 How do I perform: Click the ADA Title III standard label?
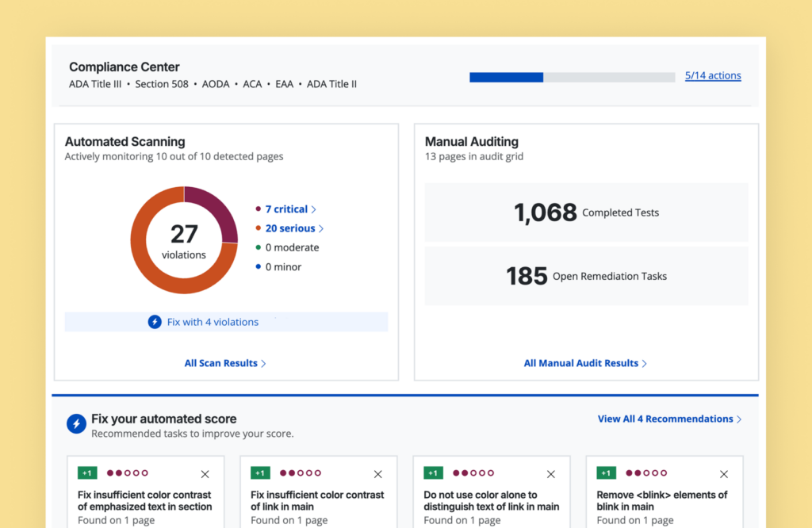point(95,84)
